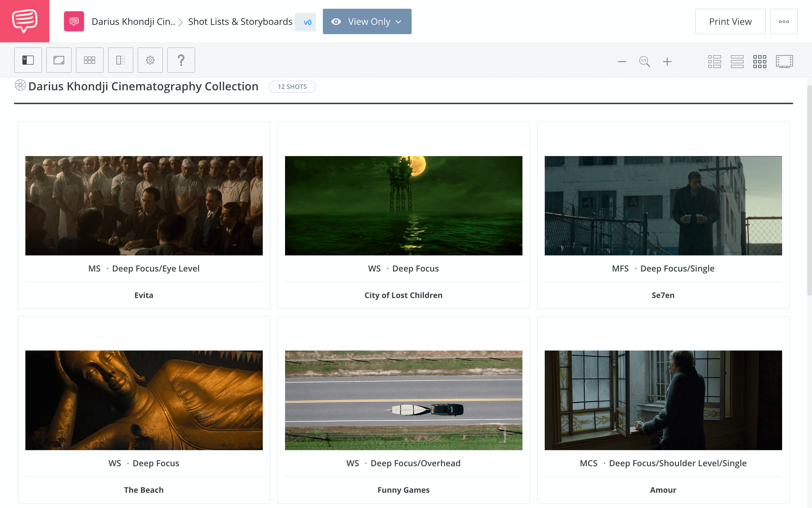
Task: Open the Funny Games overhead thumbnail
Action: [x=403, y=400]
